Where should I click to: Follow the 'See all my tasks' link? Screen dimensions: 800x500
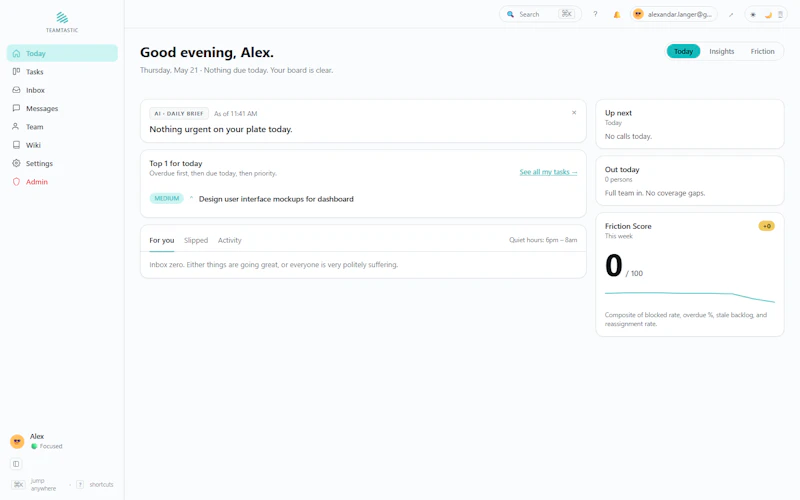[548, 172]
